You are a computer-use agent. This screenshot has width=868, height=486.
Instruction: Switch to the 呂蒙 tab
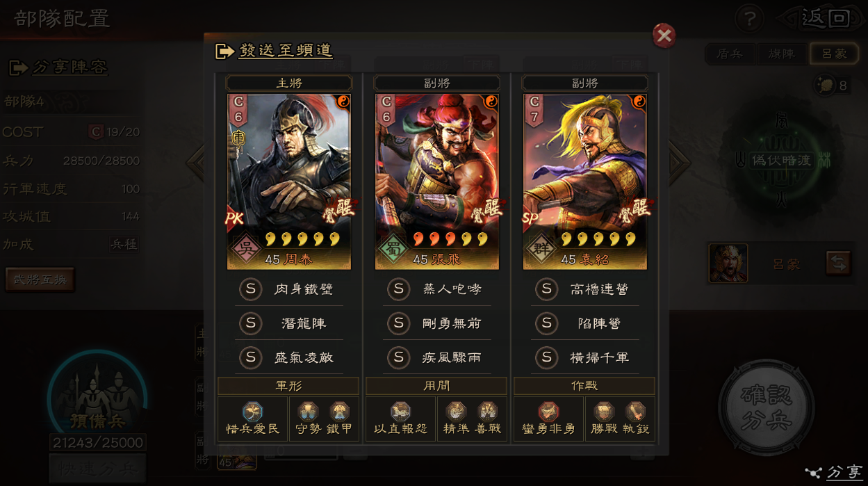(x=834, y=54)
